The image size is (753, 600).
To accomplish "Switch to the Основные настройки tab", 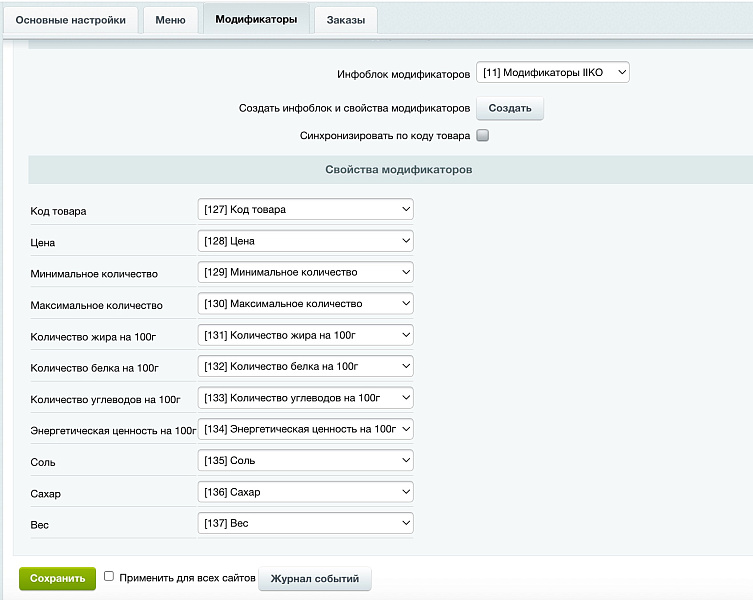I will click(x=71, y=20).
